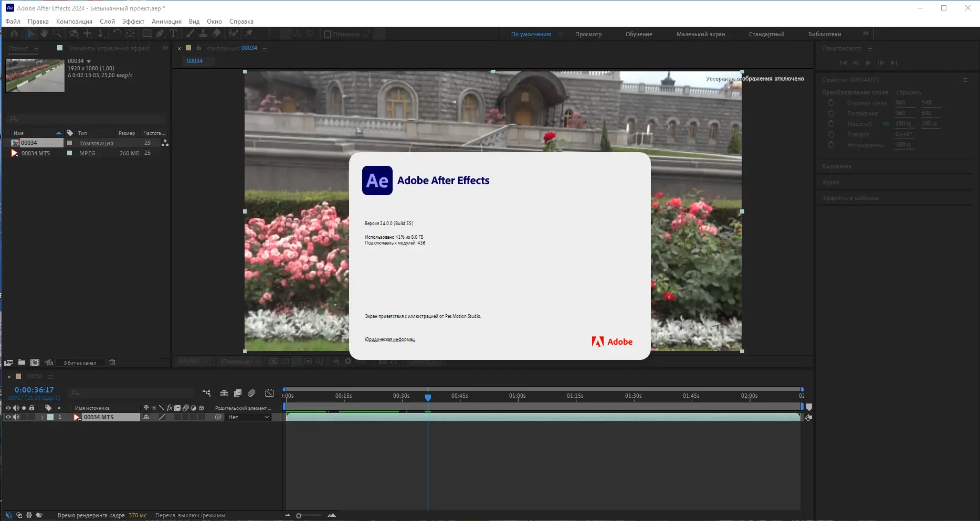Mute audio of 00034.MTS layer

(x=16, y=417)
